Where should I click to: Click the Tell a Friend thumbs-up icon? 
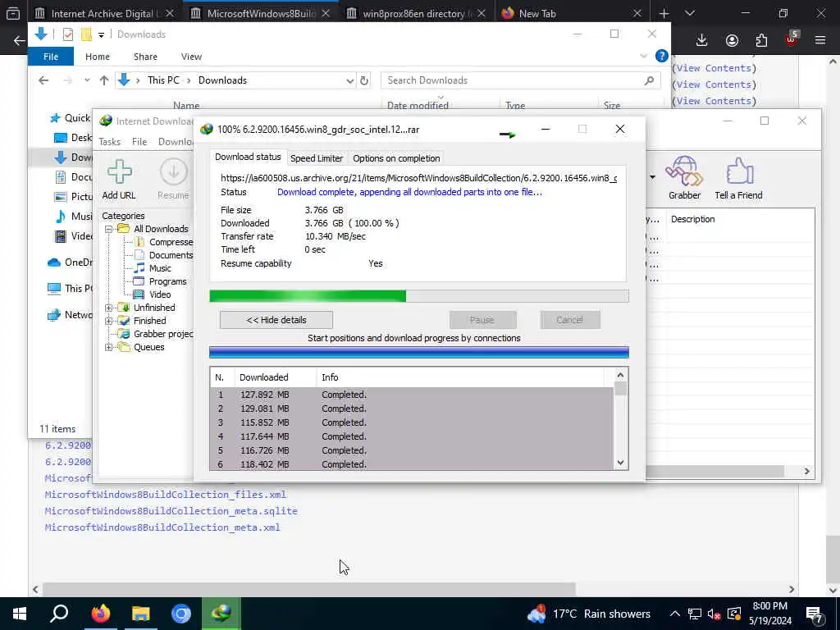coord(740,171)
